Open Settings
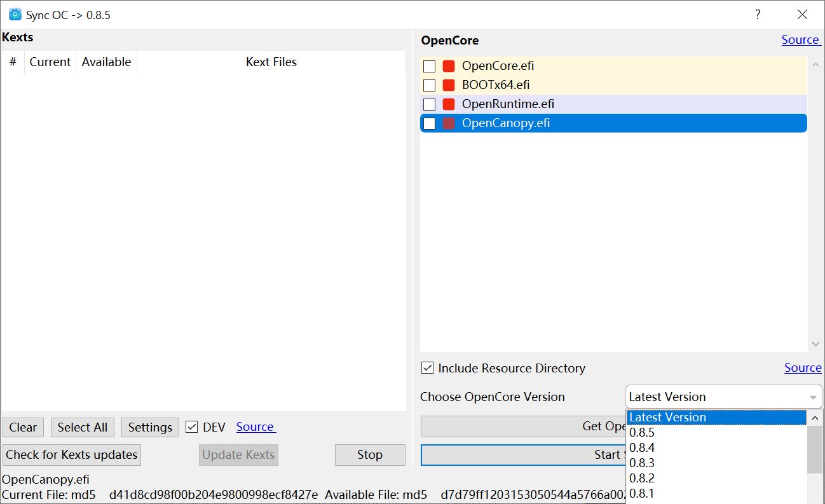The height and width of the screenshot is (504, 825). click(x=150, y=427)
